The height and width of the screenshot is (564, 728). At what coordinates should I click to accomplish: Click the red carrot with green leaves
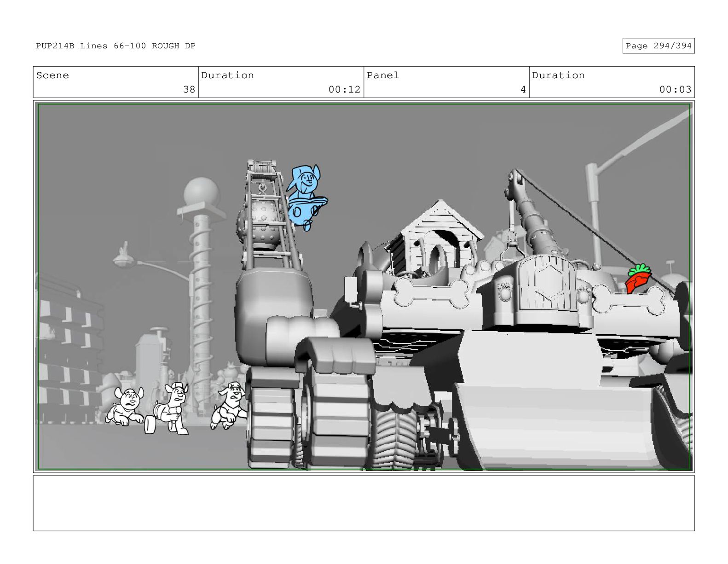[x=638, y=279]
